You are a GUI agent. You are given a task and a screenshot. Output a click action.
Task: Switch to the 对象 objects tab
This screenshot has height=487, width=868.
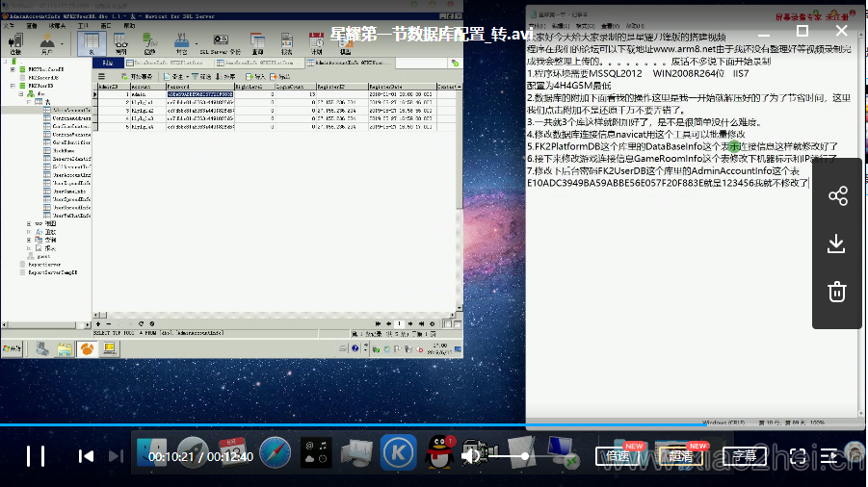tap(108, 63)
